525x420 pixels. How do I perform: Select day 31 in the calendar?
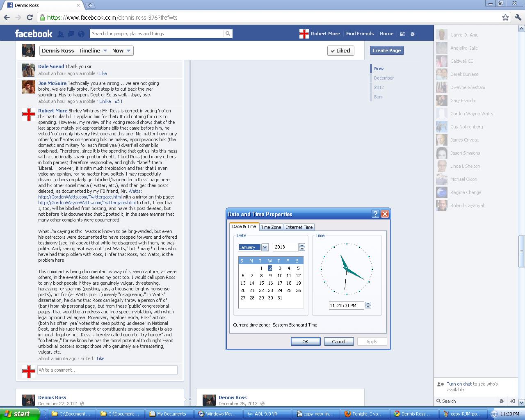pyautogui.click(x=280, y=298)
